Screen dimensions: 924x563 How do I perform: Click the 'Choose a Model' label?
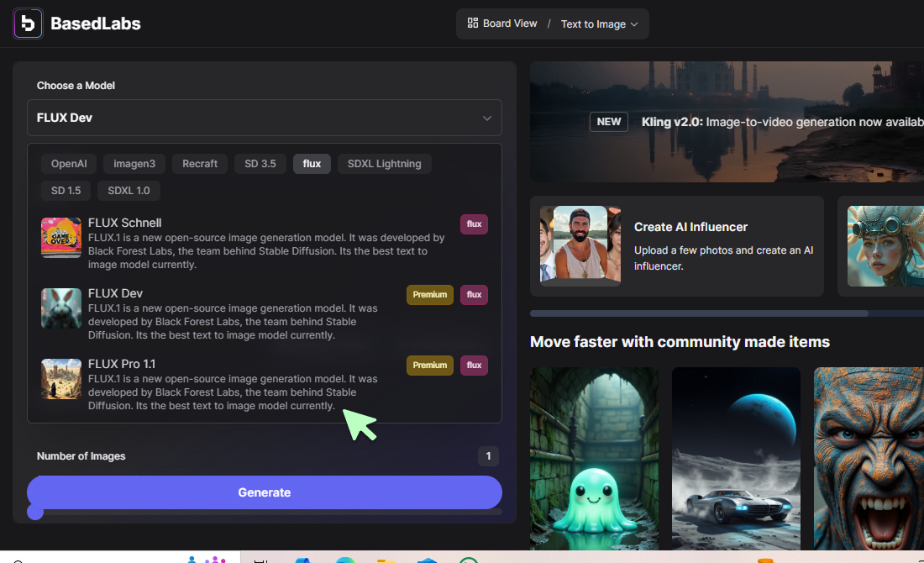[x=76, y=86]
